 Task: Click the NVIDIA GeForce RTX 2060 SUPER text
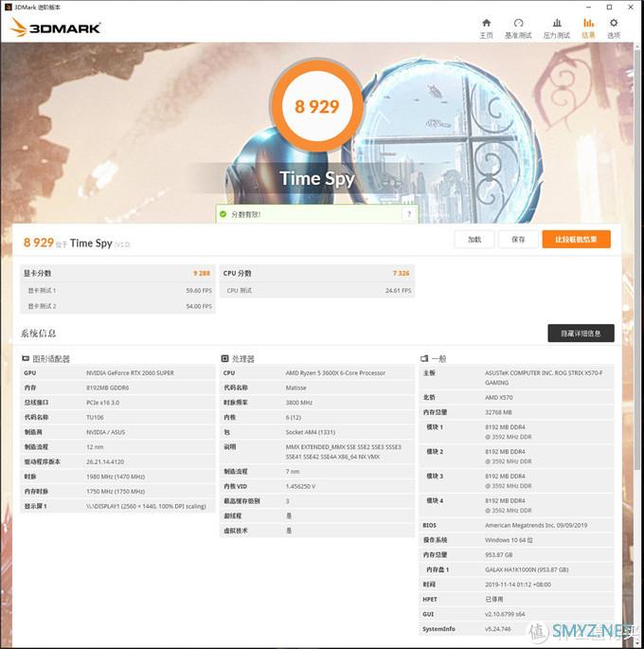tap(130, 373)
